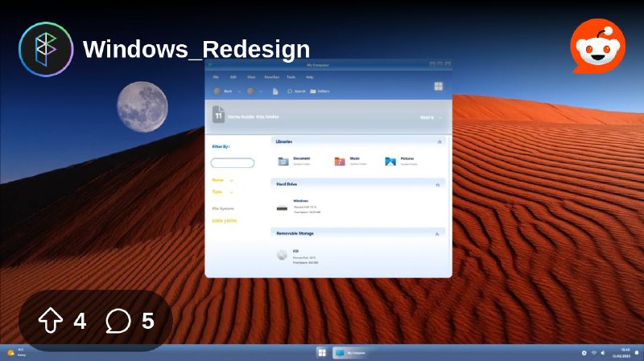This screenshot has width=644, height=361.
Task: Click the Wi-Fi tray icon
Action: pyautogui.click(x=594, y=353)
